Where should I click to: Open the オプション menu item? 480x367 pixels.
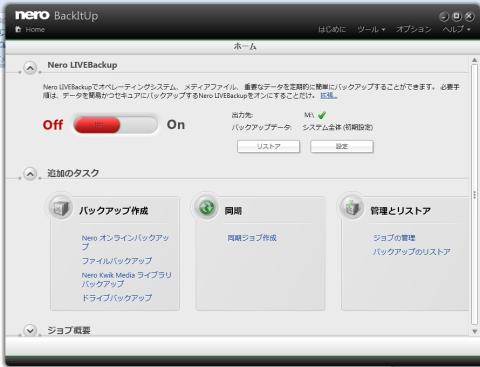(414, 29)
